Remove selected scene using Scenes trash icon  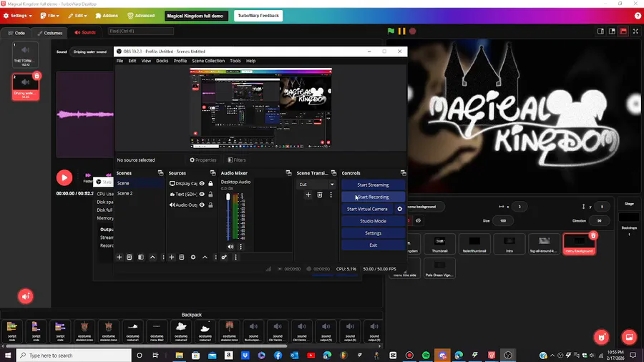(130, 258)
